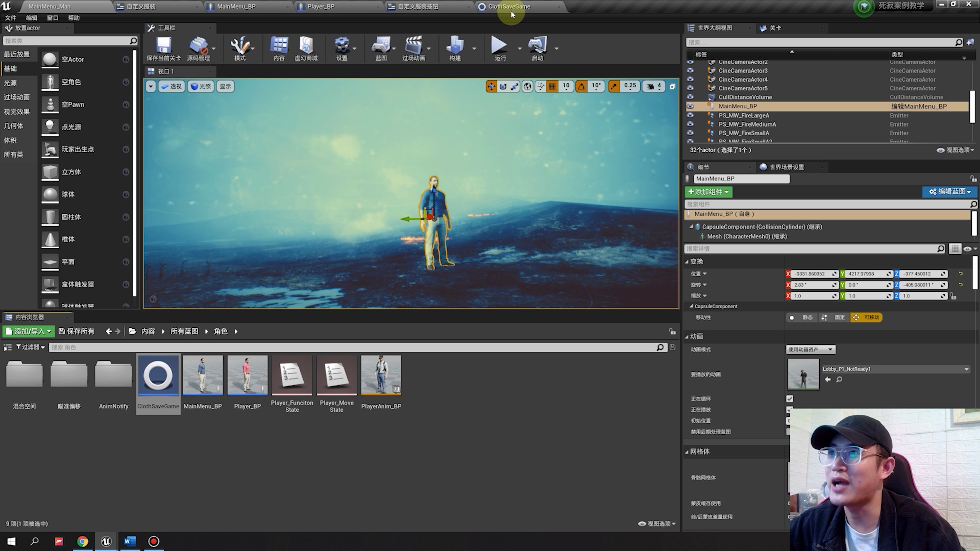This screenshot has height=551, width=980.
Task: Expand the Lobby_P1_NotReady1 animation dropdown
Action: (x=966, y=369)
